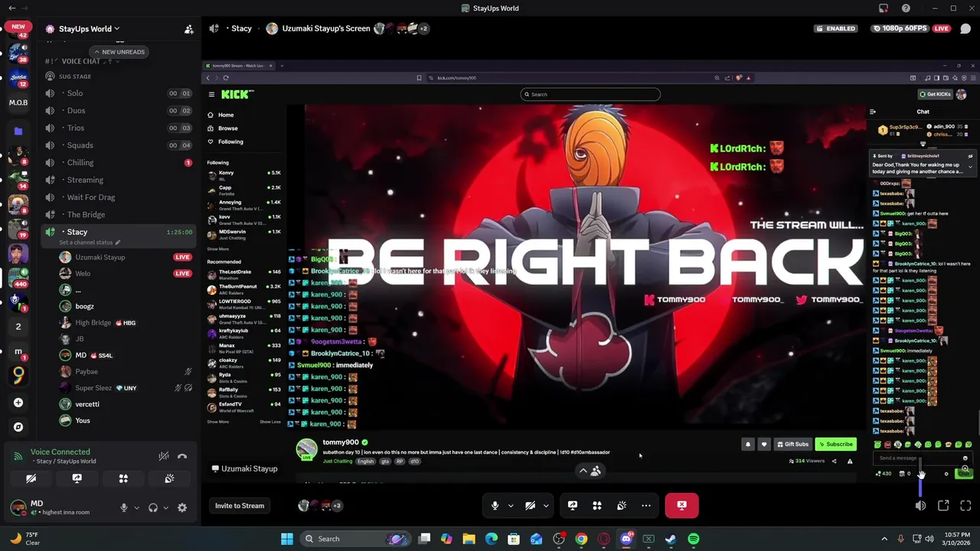
Task: Turn on camera from stream control bar
Action: pos(530,505)
